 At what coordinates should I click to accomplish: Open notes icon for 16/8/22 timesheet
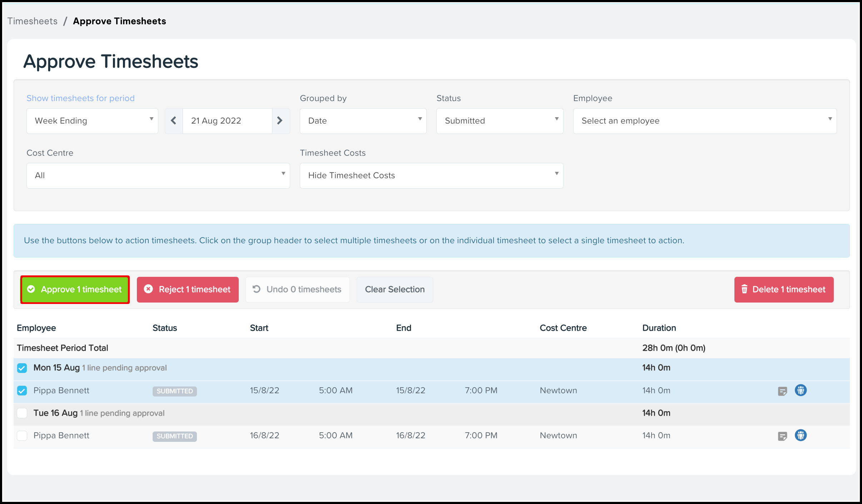[782, 436]
